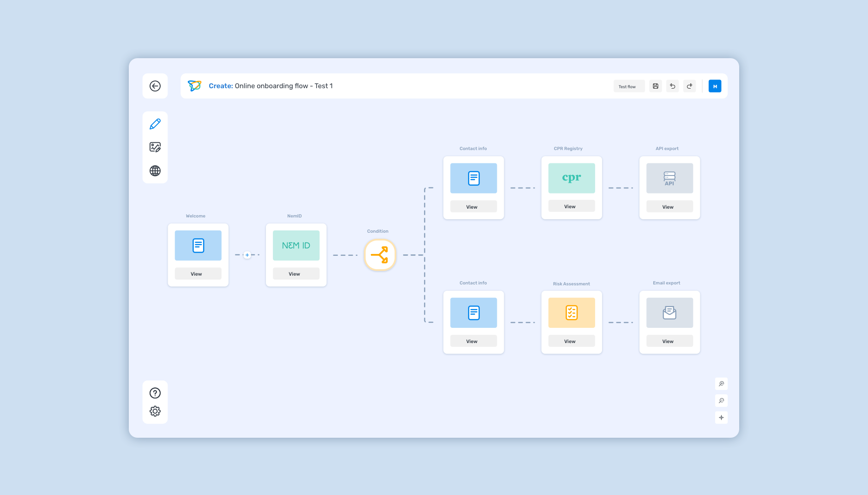
Task: Save the flow with the disk icon
Action: (655, 86)
